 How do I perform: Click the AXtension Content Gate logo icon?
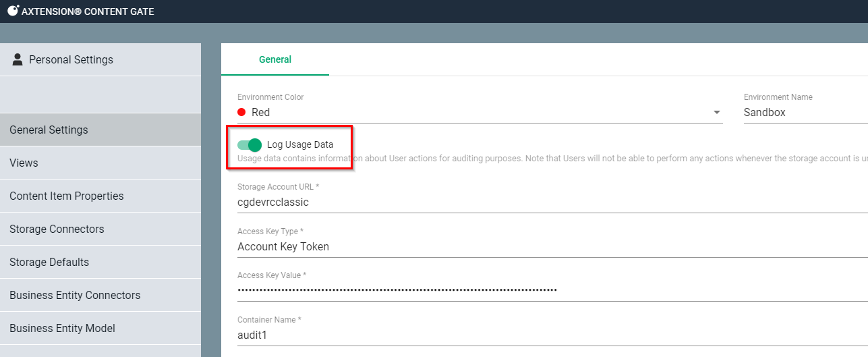point(13,10)
